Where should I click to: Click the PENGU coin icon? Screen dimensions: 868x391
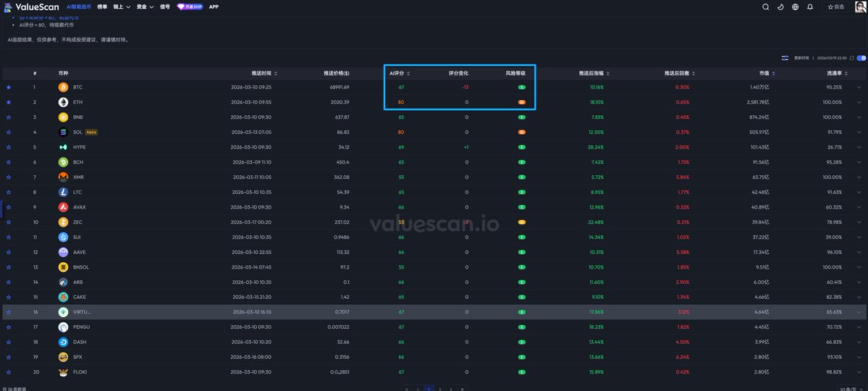point(63,327)
